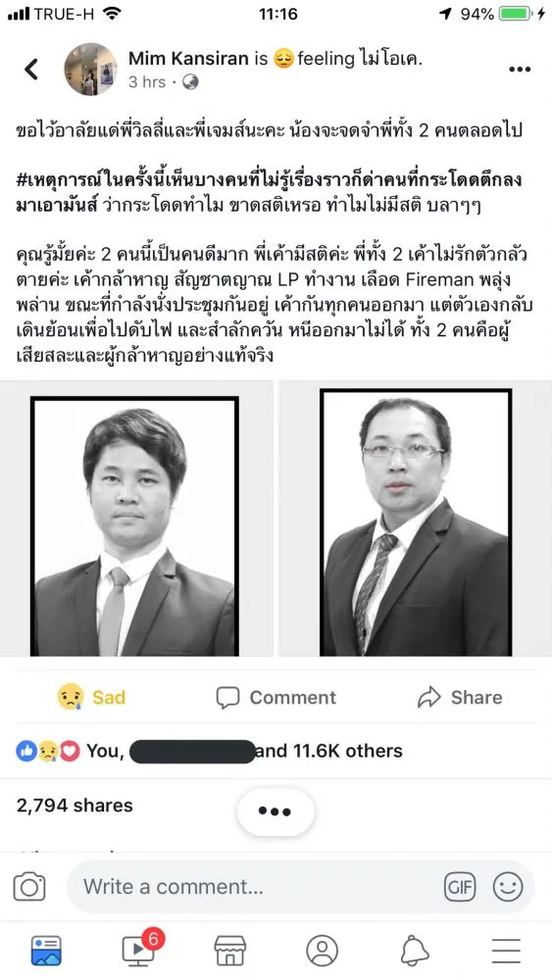
Task: Tap the back arrow icon
Action: (x=31, y=70)
